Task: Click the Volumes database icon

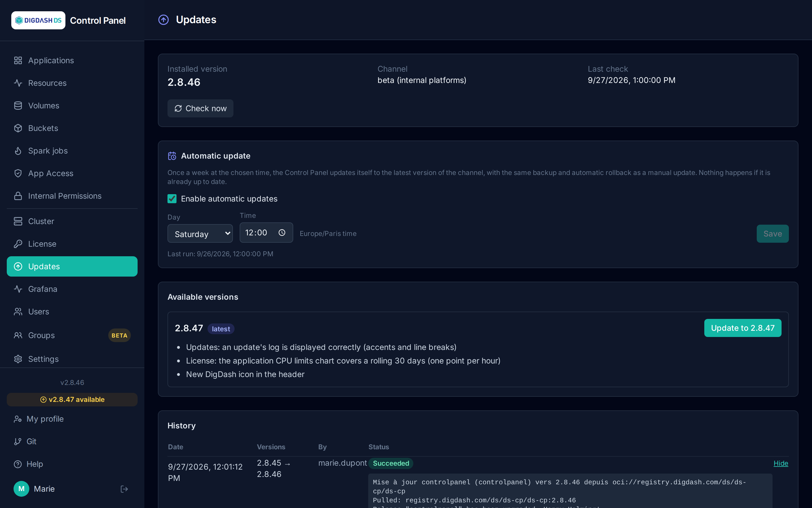Action: pyautogui.click(x=18, y=106)
